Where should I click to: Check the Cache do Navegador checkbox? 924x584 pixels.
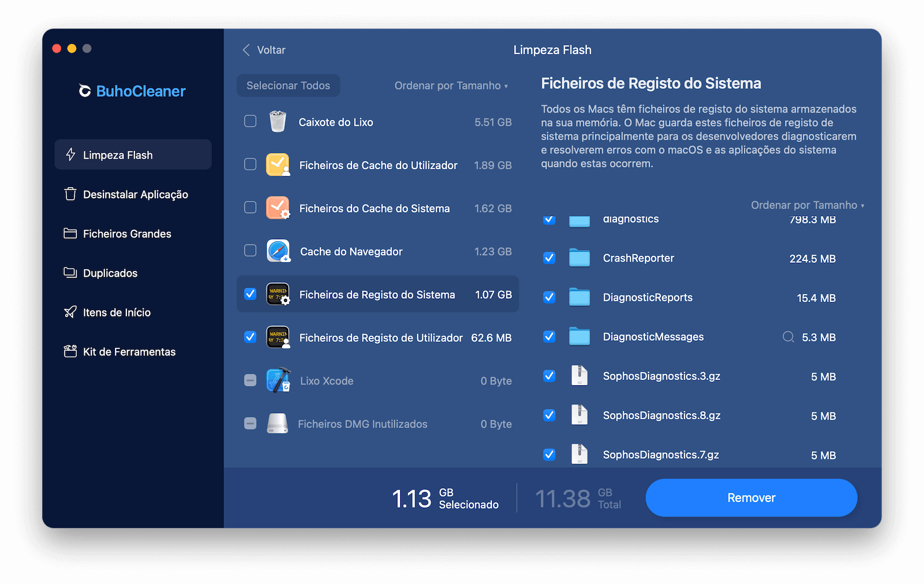click(250, 251)
